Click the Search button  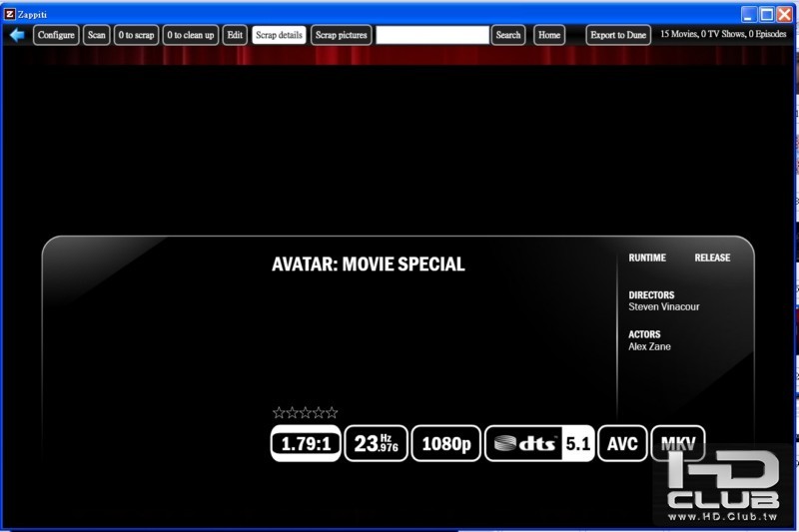(508, 35)
